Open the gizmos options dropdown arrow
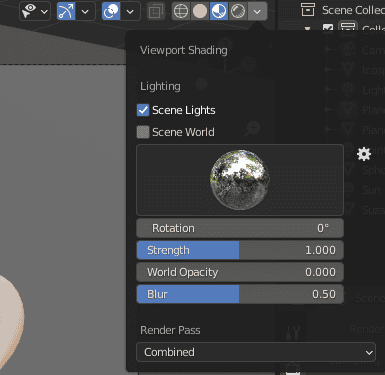The height and width of the screenshot is (375, 385). (85, 12)
